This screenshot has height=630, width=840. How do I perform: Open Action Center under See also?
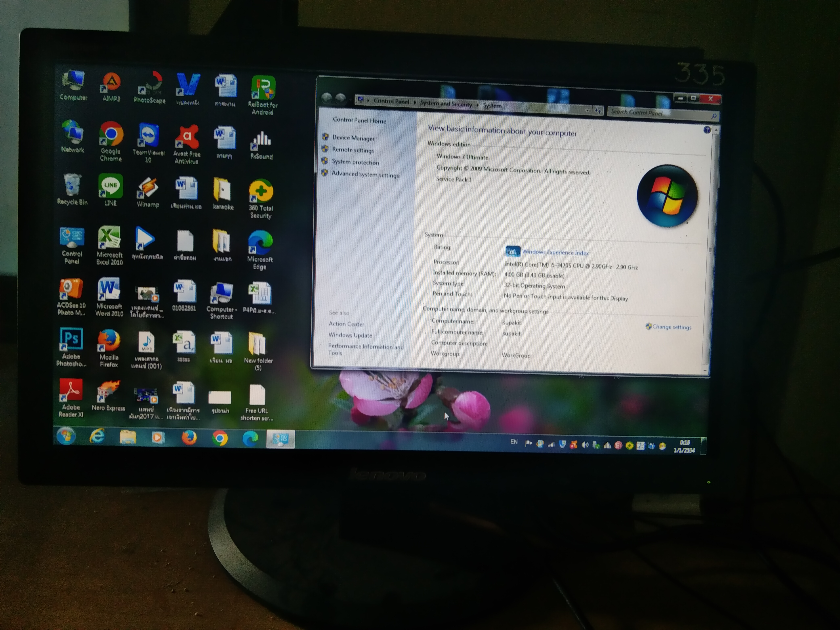point(346,324)
